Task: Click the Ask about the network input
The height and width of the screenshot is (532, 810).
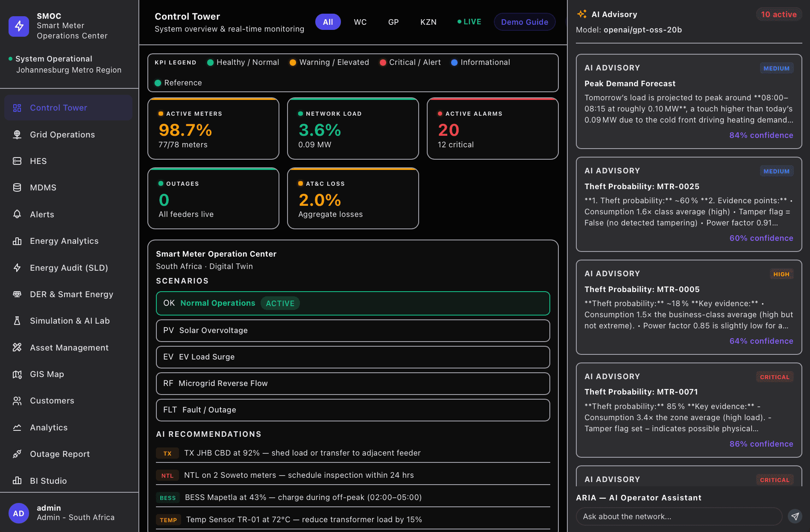Action: click(x=679, y=516)
